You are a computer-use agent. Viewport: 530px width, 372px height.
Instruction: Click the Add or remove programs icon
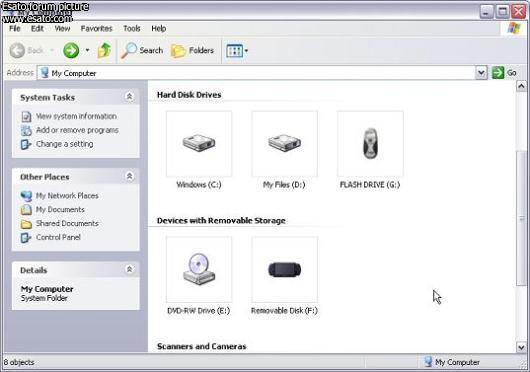pyautogui.click(x=26, y=130)
